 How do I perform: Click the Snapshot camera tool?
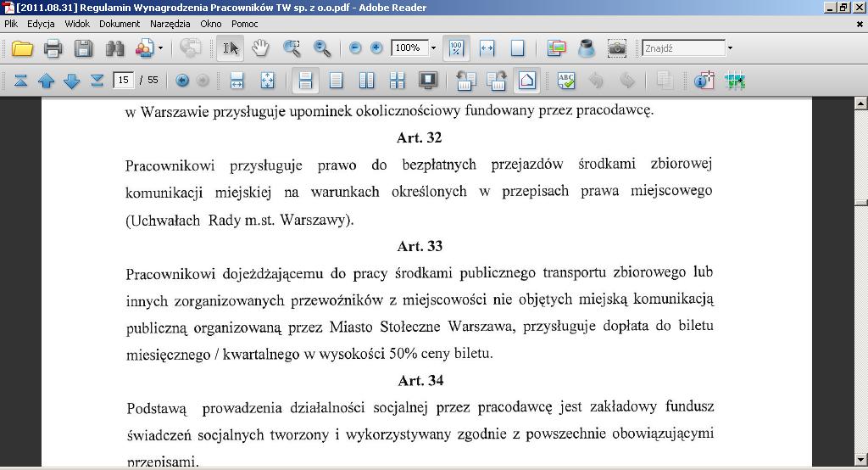[x=617, y=48]
